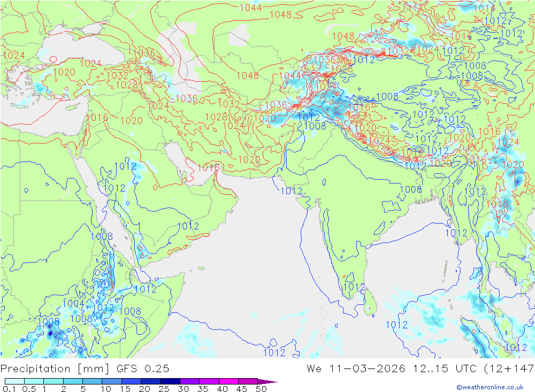Screen dimensions: 535x392
Task: Click the 10–15 mm legend swatch
Action: pos(112,381)
